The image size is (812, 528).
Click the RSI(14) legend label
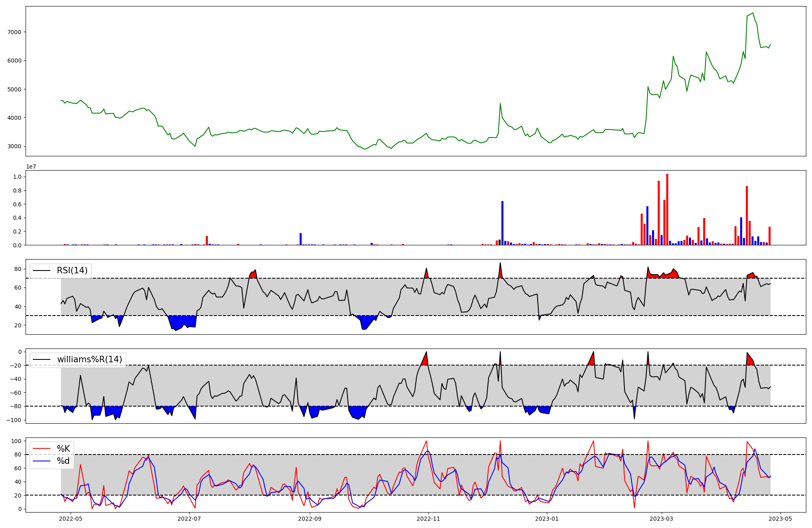click(72, 270)
